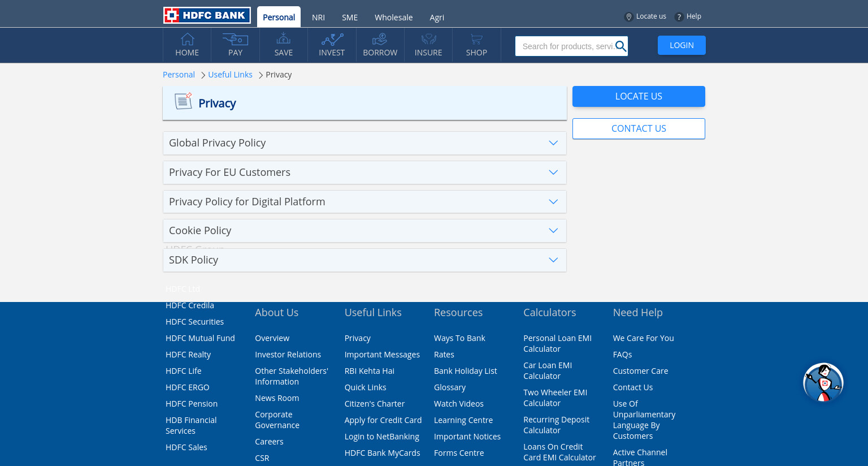
Task: Open the Watch Videos link
Action: coord(459,404)
